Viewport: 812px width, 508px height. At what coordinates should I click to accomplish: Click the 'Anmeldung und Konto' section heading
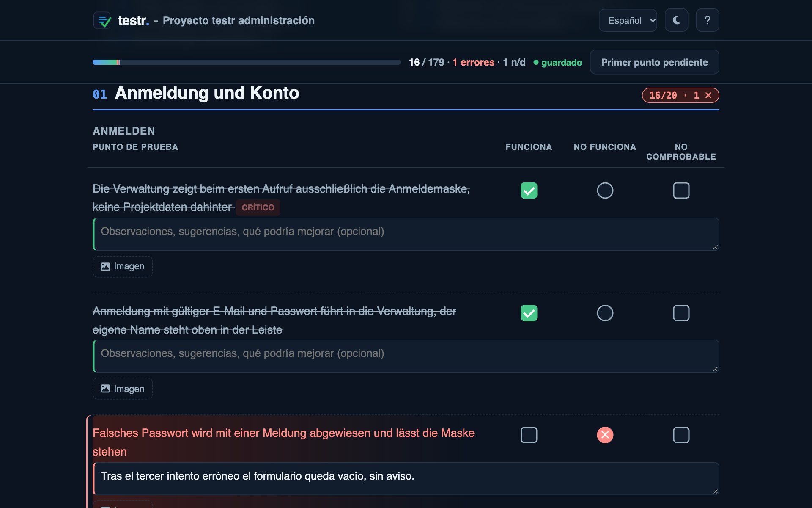pos(207,93)
